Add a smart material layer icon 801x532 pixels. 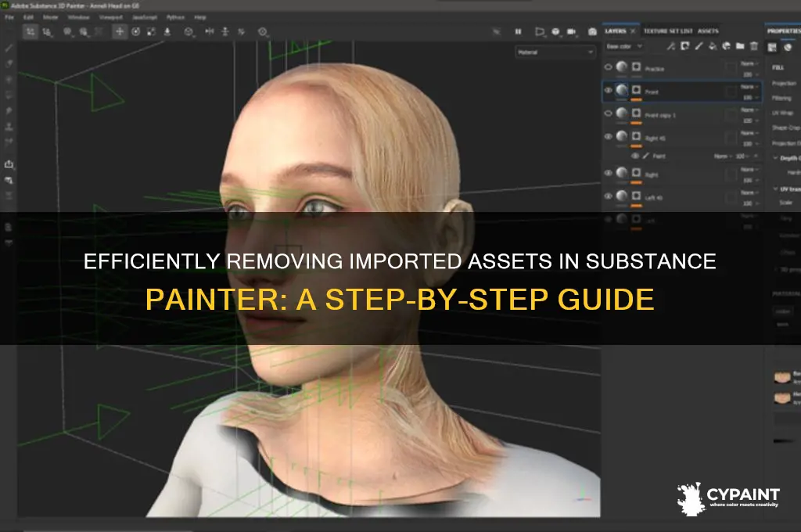pyautogui.click(x=727, y=46)
